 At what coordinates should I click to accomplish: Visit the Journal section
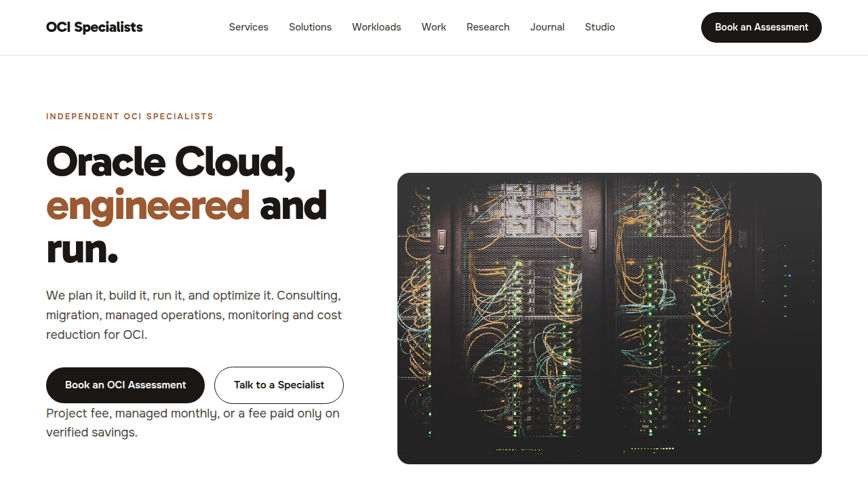tap(547, 27)
